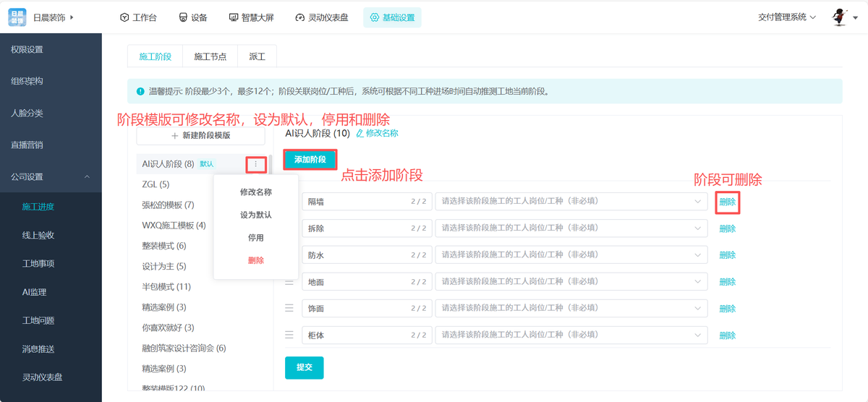Switch to the 施工节点 tab
Screen dimensions: 868x402
tap(210, 56)
